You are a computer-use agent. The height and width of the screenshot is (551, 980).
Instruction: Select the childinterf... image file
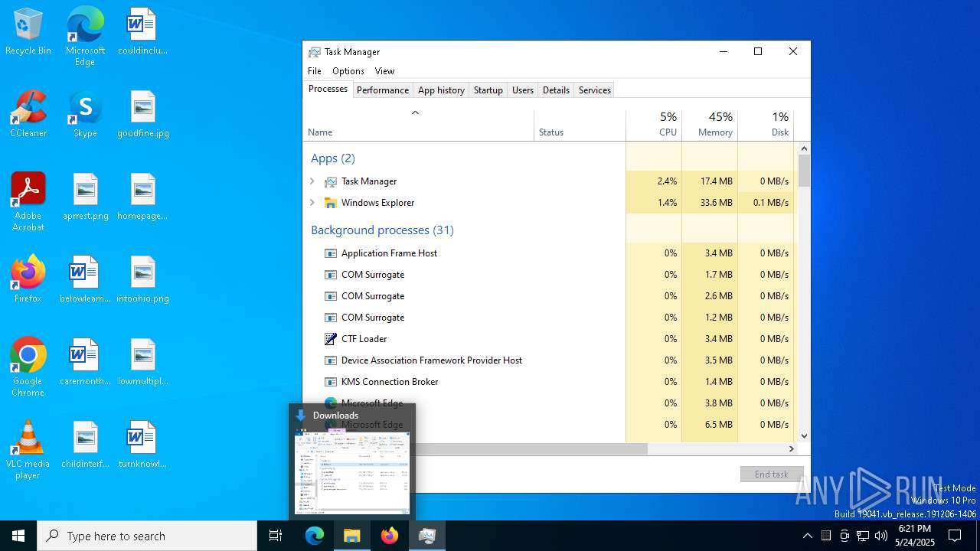(x=85, y=445)
